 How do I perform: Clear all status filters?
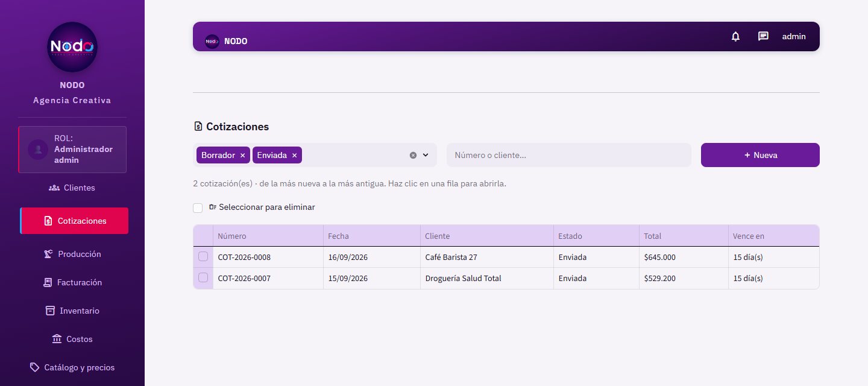tap(413, 155)
